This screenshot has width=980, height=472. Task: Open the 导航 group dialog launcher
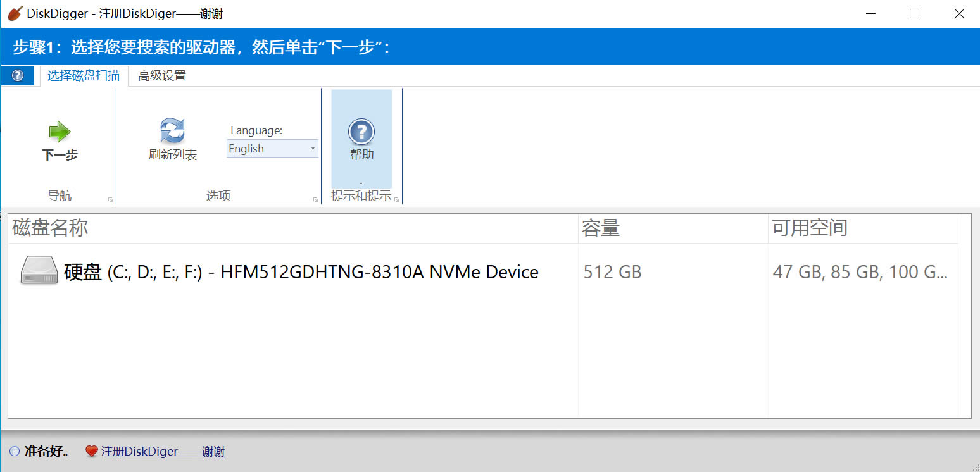tap(110, 200)
